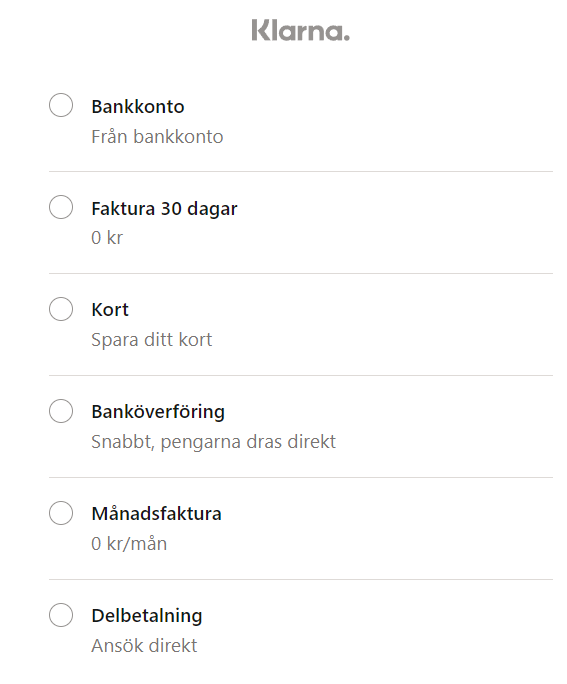Viewport: 567px width, 684px height.
Task: Click the separator line beneath Kort option
Action: (301, 375)
